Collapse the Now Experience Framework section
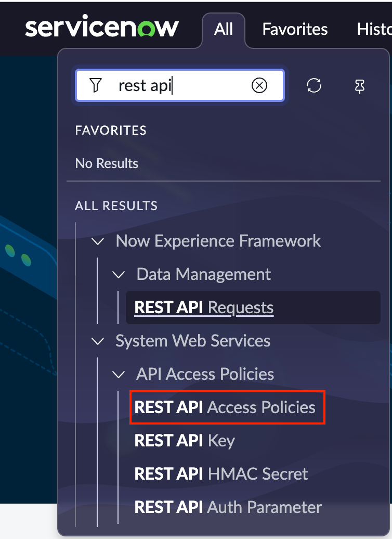 click(x=98, y=241)
